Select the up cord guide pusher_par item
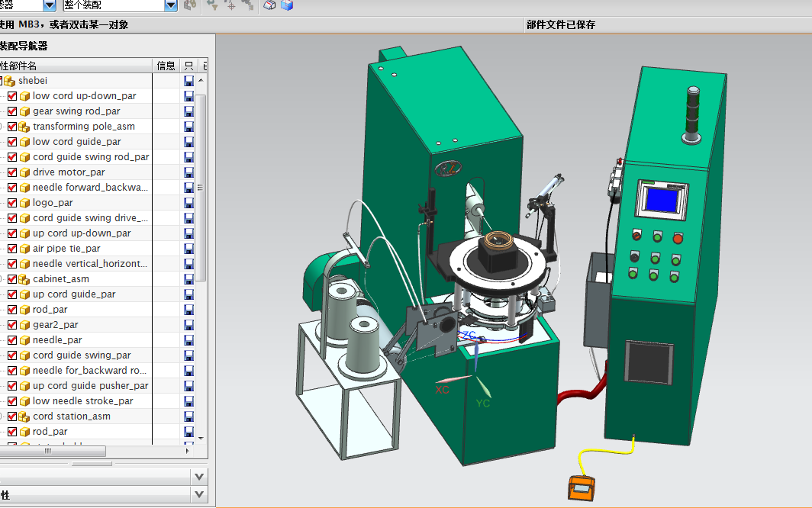Image resolution: width=812 pixels, height=508 pixels. 90,386
